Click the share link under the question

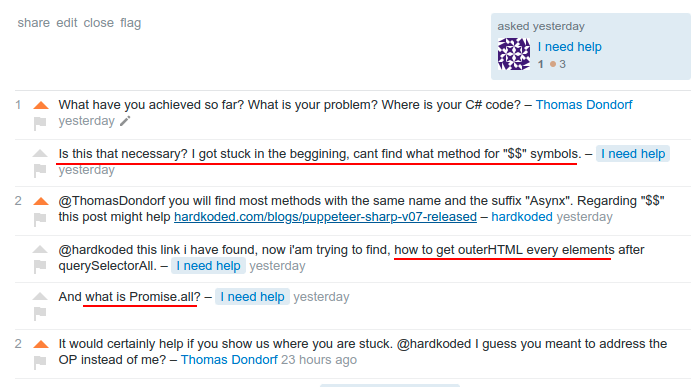click(x=33, y=23)
